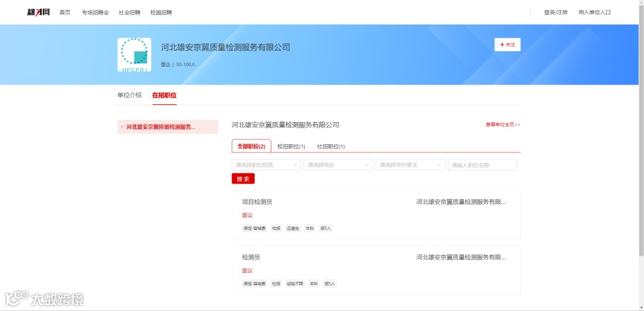The width and height of the screenshot is (644, 311).
Task: Click 校招 tag on 项目检测员 card
Action: coord(276,228)
